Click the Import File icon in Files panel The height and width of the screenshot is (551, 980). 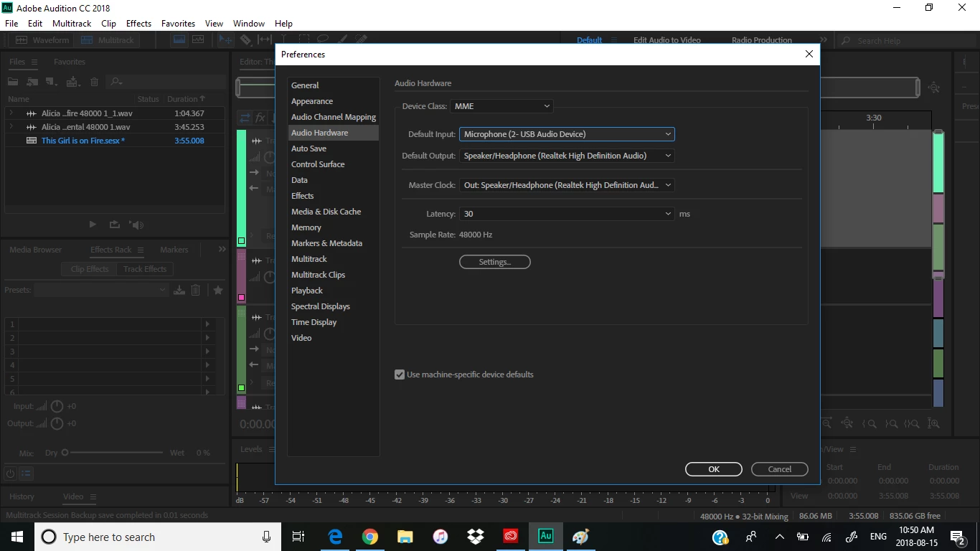click(x=32, y=82)
